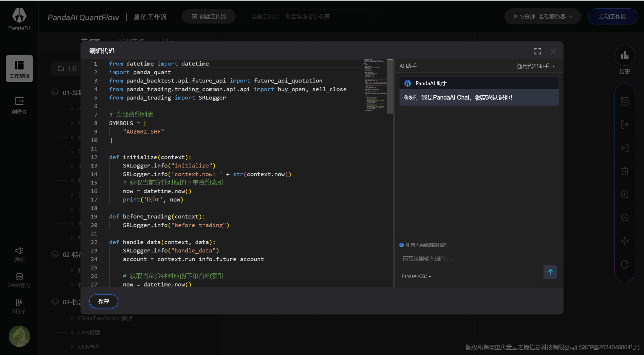644x355 pixels.
Task: Click 上传 upload button
Action: [x=68, y=69]
